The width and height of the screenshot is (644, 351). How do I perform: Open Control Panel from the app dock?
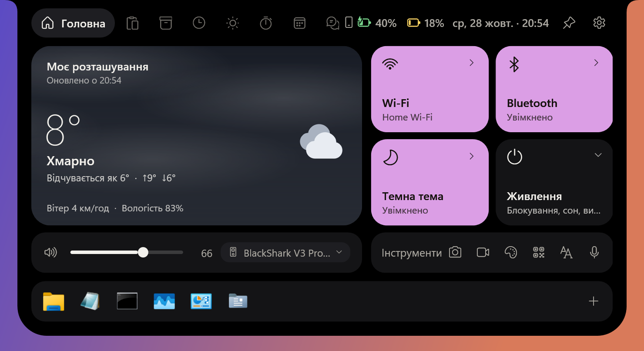[x=201, y=301]
